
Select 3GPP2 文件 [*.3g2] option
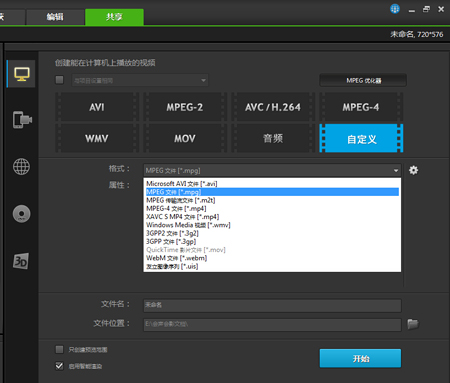272,233
